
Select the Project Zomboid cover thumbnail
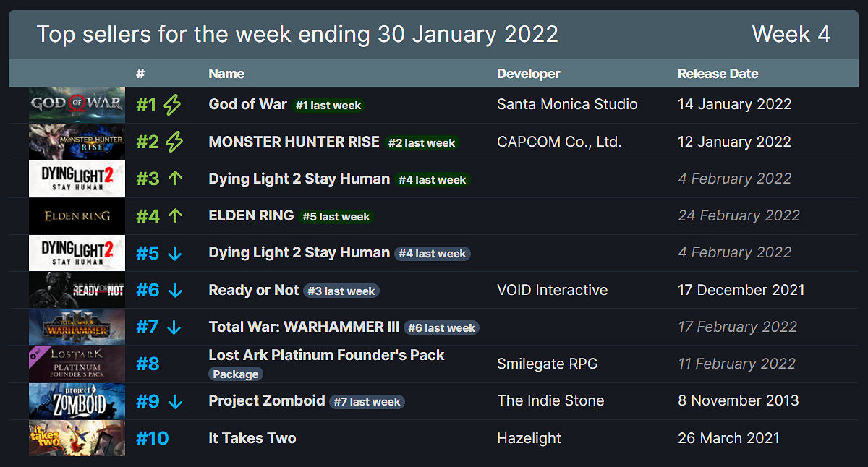tap(77, 401)
